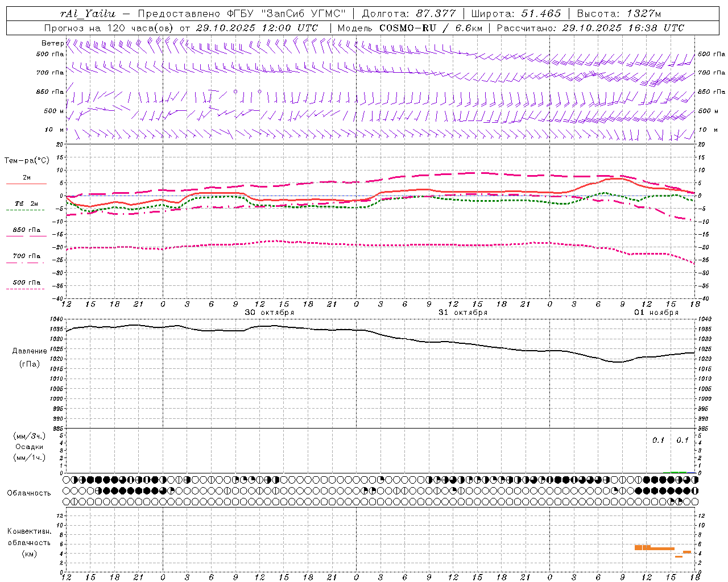
Task: Click the 'Td 2м' dew point legend entry
Action: 26,203
